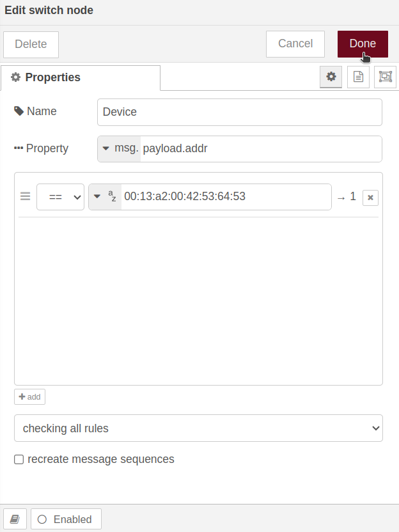Select the Properties tab

[x=81, y=78]
